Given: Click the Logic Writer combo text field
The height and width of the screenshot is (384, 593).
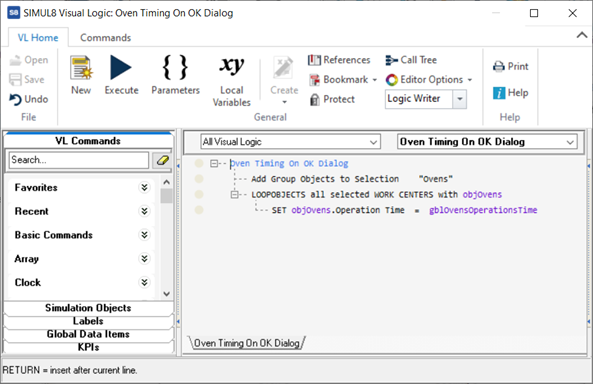Looking at the screenshot, I should point(419,99).
